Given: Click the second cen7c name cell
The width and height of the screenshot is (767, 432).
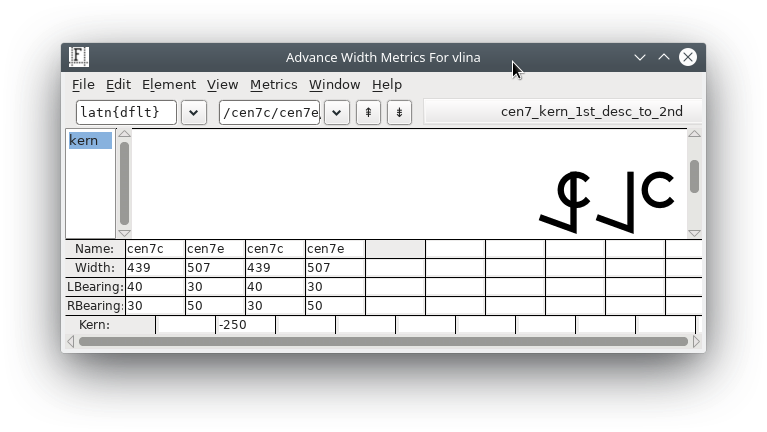Looking at the screenshot, I should [275, 249].
